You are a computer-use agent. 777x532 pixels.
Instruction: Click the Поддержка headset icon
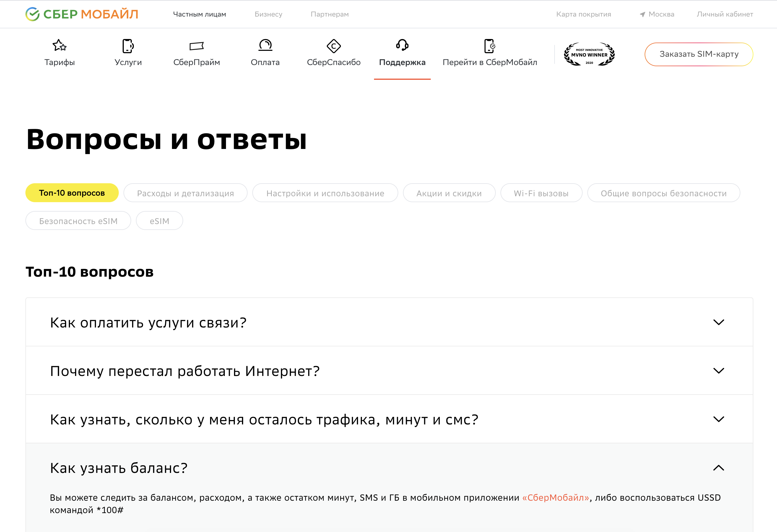[x=402, y=46]
